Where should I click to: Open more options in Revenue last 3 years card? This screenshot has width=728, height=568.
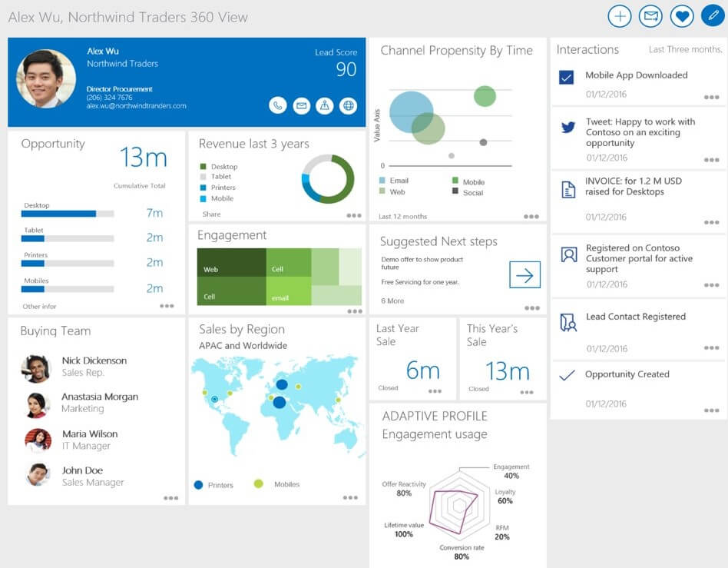(x=354, y=215)
